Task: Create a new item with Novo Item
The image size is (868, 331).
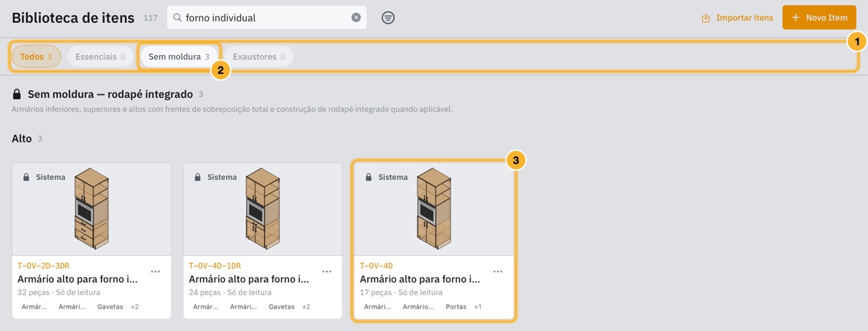Action: click(819, 17)
